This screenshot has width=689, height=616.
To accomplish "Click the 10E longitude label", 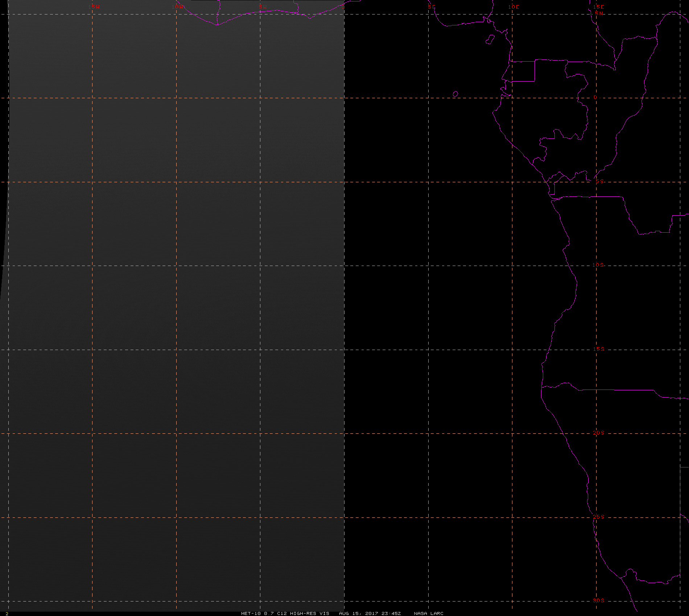I will (x=514, y=7).
